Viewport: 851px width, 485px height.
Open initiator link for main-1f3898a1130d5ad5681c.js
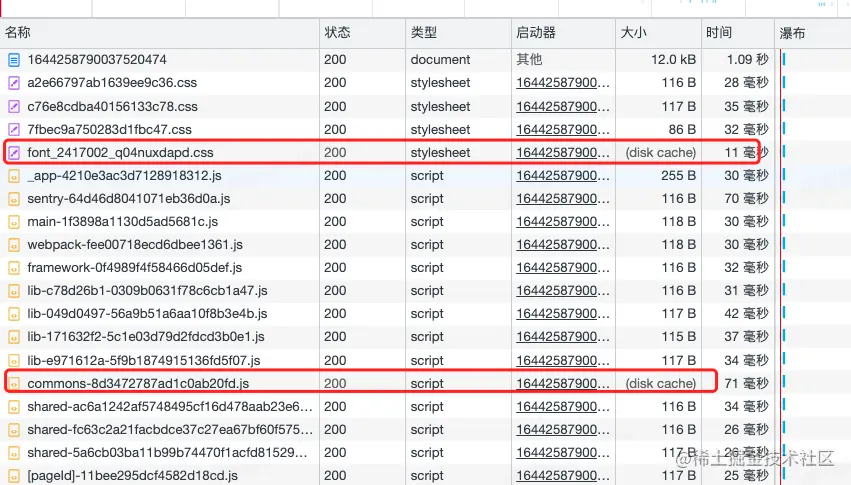[563, 222]
